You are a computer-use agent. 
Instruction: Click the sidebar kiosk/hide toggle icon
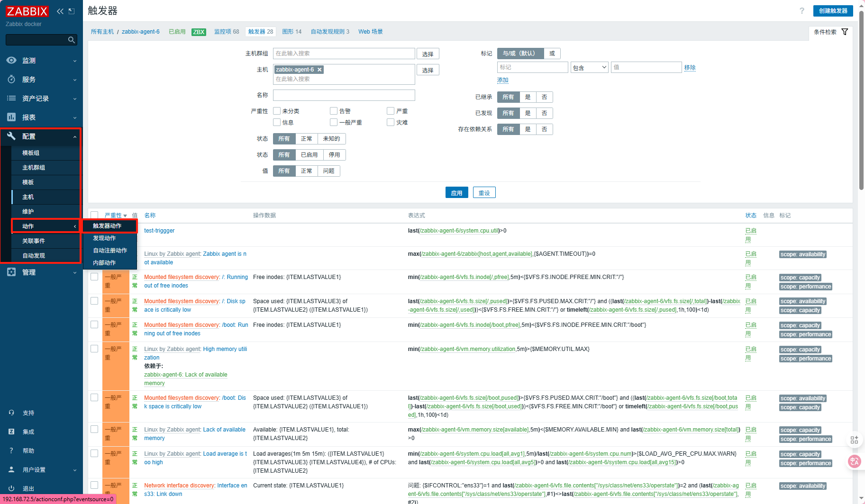click(x=72, y=11)
